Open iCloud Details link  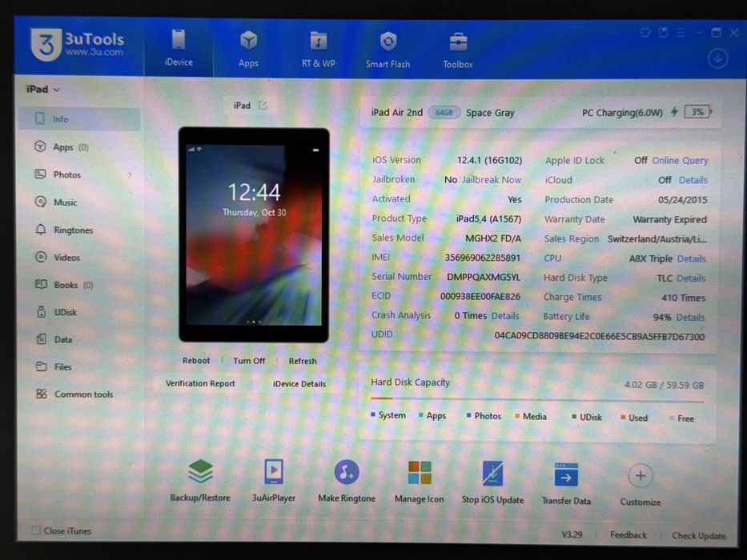point(693,180)
